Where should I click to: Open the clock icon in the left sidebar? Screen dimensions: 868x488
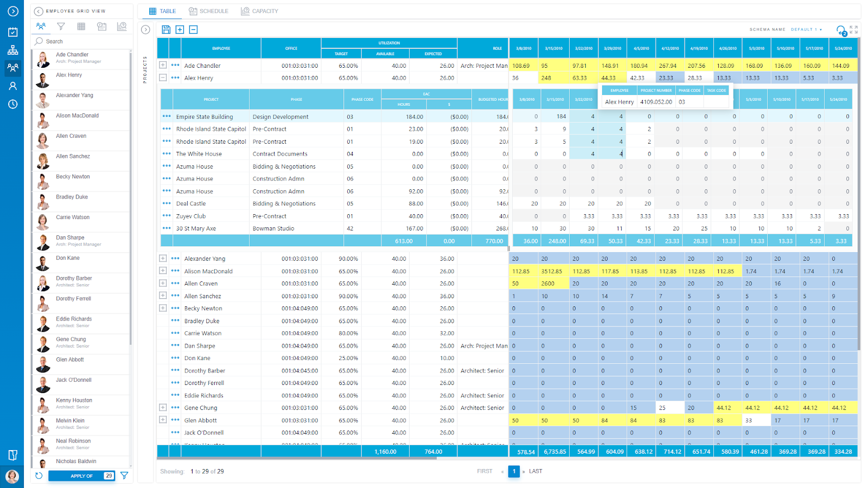click(12, 104)
